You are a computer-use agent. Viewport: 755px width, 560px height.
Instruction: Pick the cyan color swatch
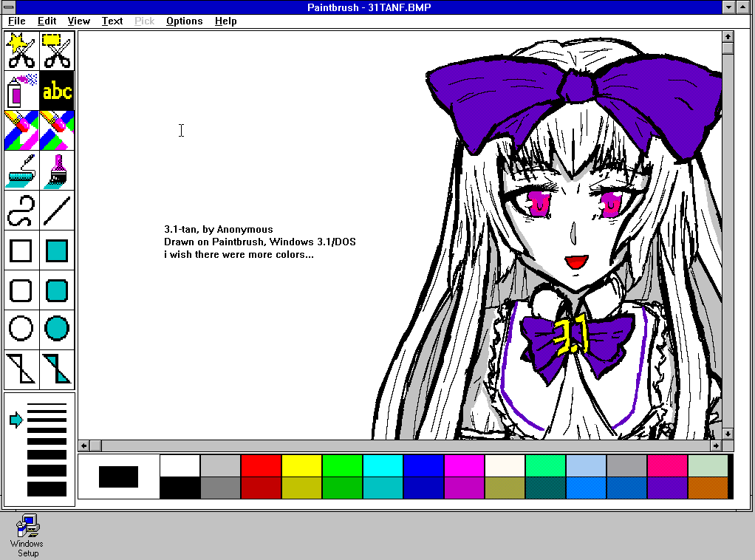[383, 465]
